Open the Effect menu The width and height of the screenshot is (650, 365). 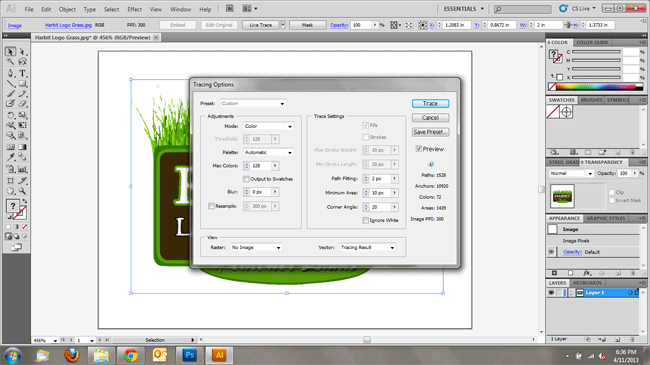pos(134,9)
